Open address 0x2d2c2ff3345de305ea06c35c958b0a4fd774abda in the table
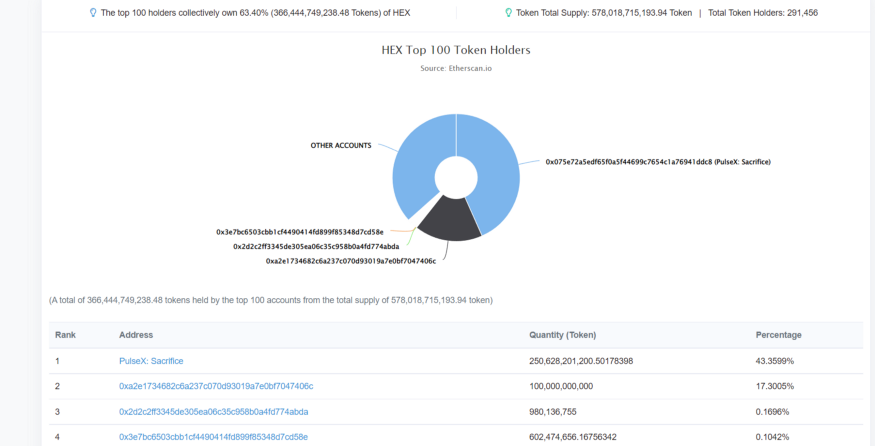 pyautogui.click(x=214, y=412)
